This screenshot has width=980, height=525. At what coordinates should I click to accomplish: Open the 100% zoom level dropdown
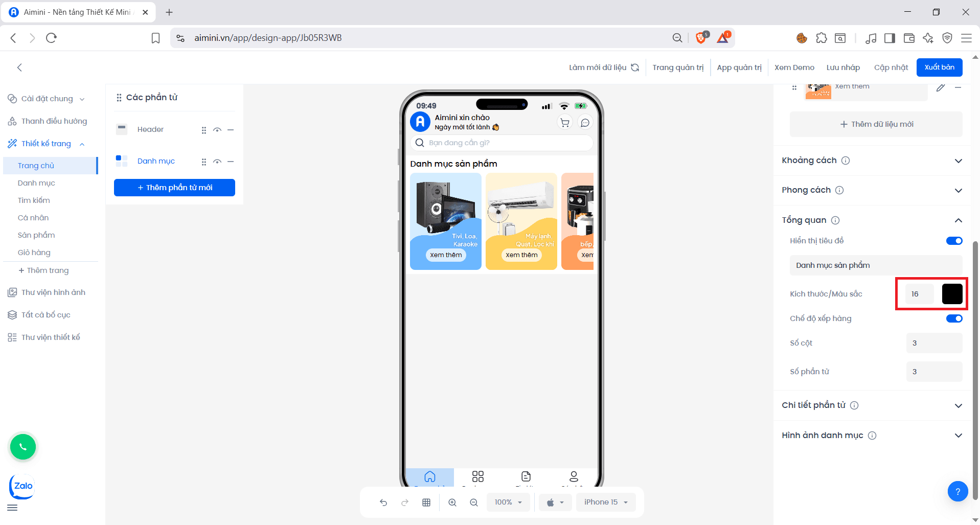click(x=508, y=503)
